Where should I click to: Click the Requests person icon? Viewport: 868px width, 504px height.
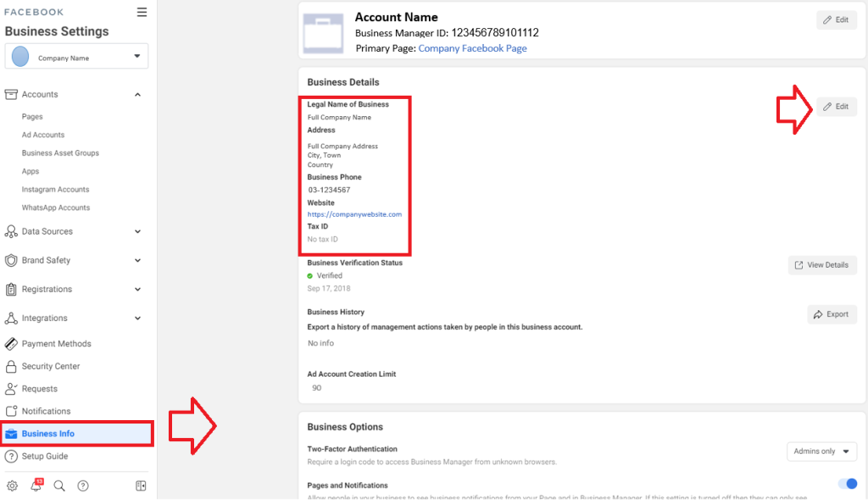[x=11, y=389]
